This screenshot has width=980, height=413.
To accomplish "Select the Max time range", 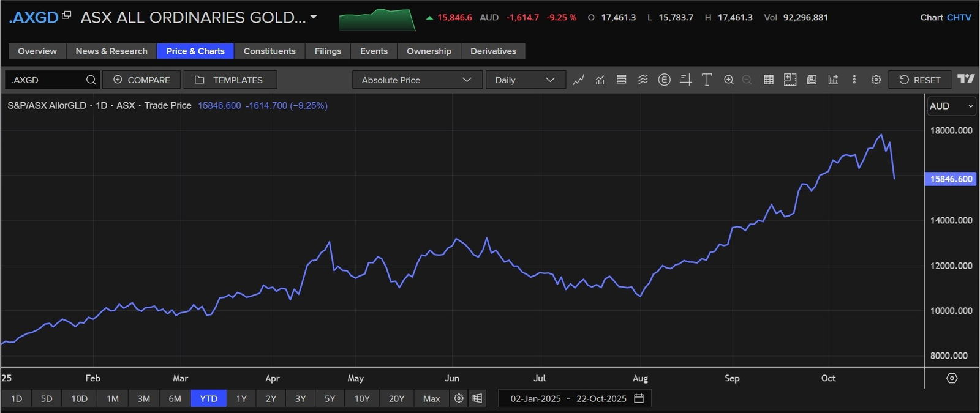I will point(431,398).
